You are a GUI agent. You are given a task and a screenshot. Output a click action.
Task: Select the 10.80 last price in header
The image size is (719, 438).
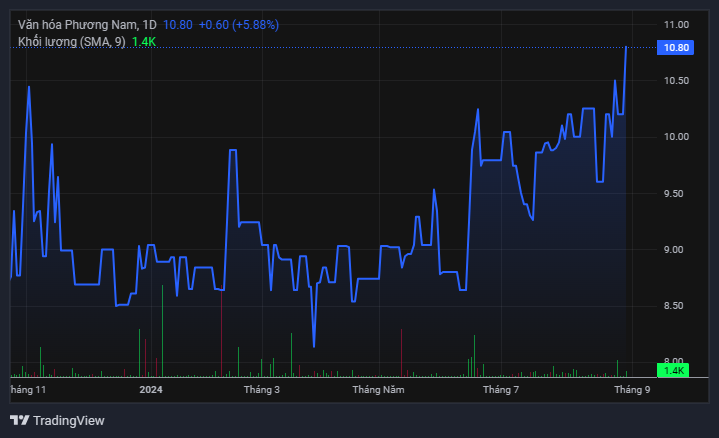coord(178,25)
